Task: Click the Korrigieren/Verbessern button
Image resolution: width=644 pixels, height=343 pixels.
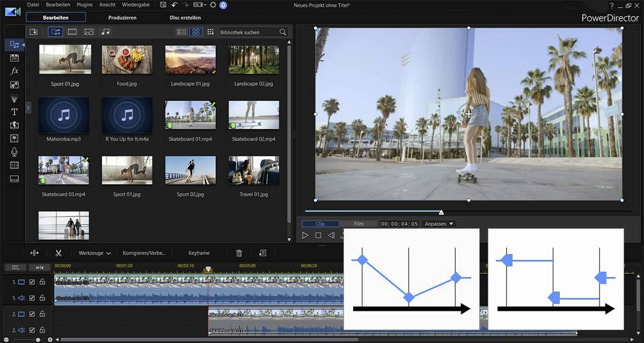Action: tap(144, 253)
